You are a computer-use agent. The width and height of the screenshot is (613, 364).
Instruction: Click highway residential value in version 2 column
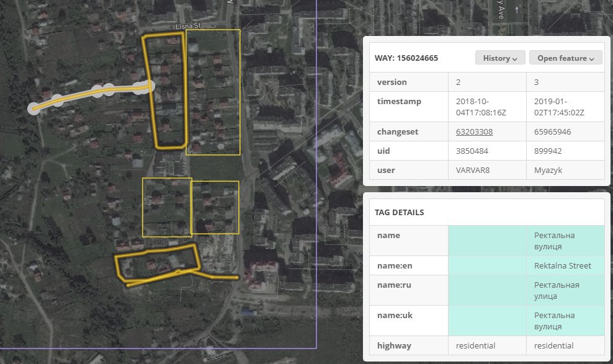coord(475,345)
